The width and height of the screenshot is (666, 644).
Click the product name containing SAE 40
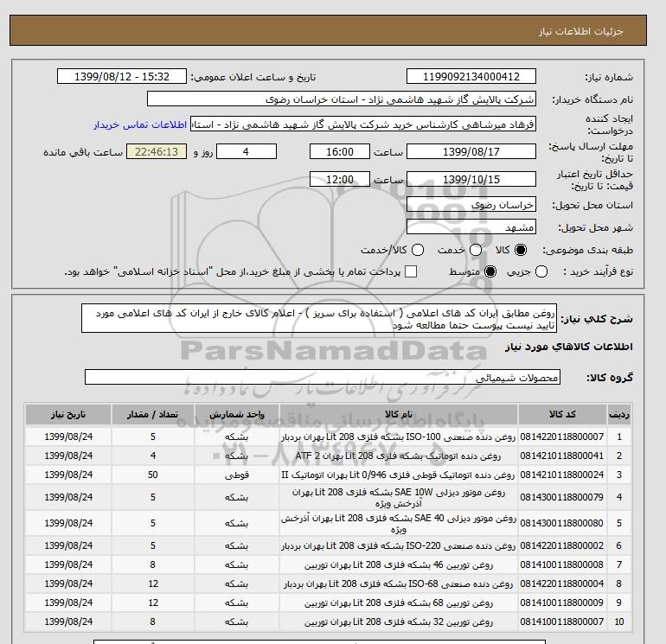399,524
